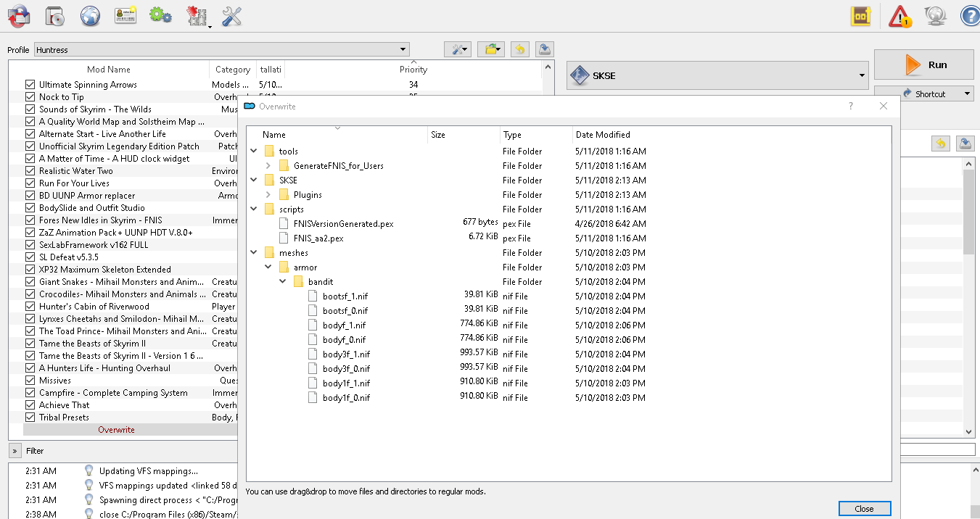Image resolution: width=980 pixels, height=519 pixels.
Task: Click the FNIS_aa2.pex file icon
Action: tap(284, 238)
